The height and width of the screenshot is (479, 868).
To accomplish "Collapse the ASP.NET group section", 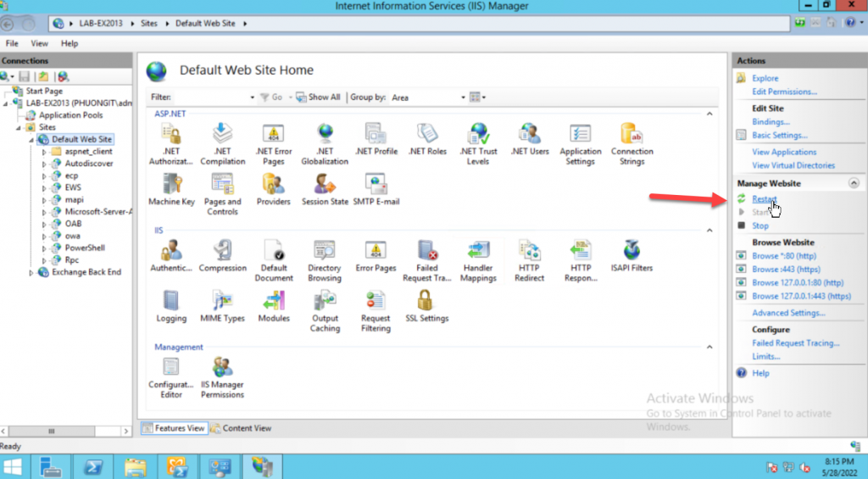I will coord(709,113).
